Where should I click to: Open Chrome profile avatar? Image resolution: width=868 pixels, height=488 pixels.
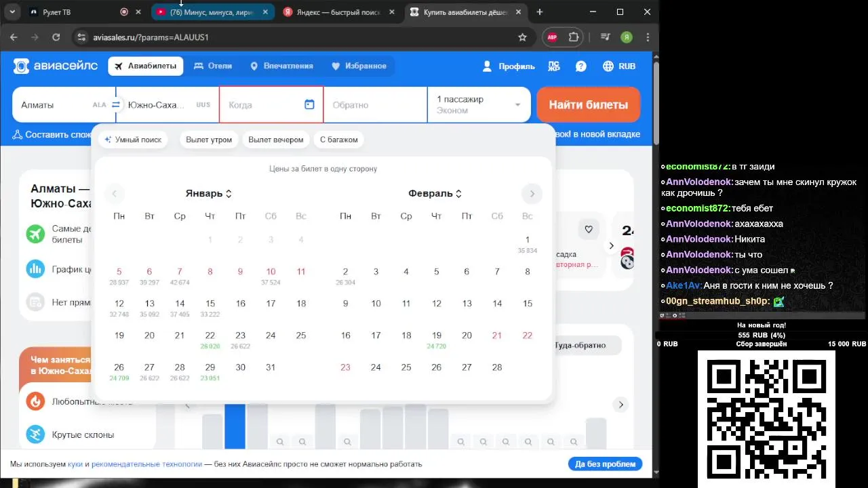pyautogui.click(x=627, y=37)
